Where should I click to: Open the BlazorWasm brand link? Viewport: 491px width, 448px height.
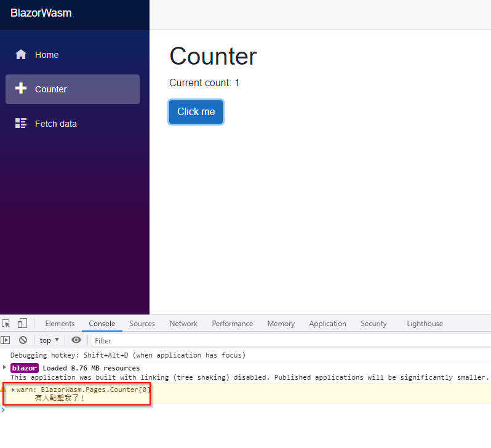coord(41,13)
